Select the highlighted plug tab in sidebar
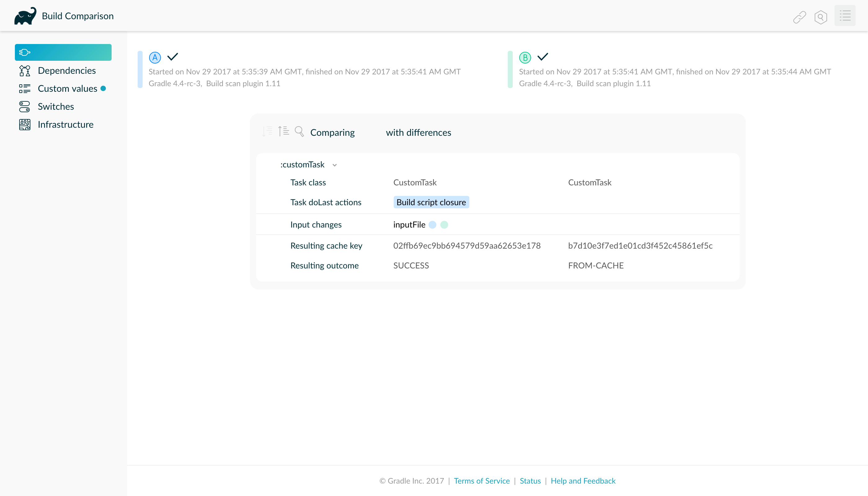868x496 pixels. pyautogui.click(x=63, y=52)
